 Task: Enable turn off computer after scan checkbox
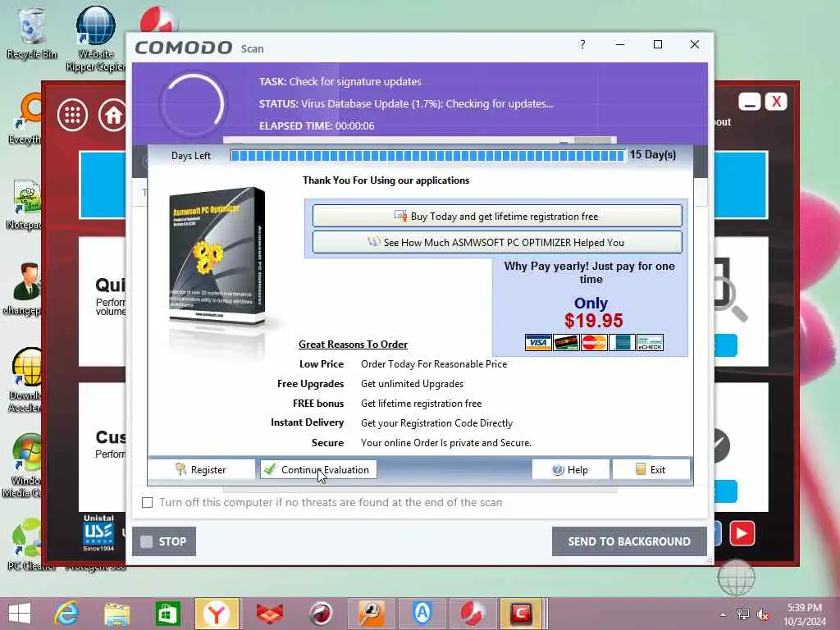pos(148,503)
